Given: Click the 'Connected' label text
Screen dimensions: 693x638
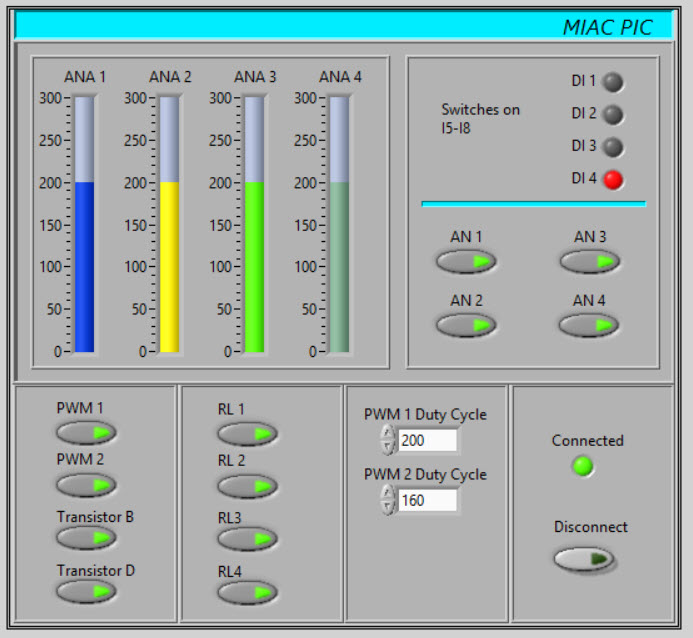Looking at the screenshot, I should click(587, 441).
